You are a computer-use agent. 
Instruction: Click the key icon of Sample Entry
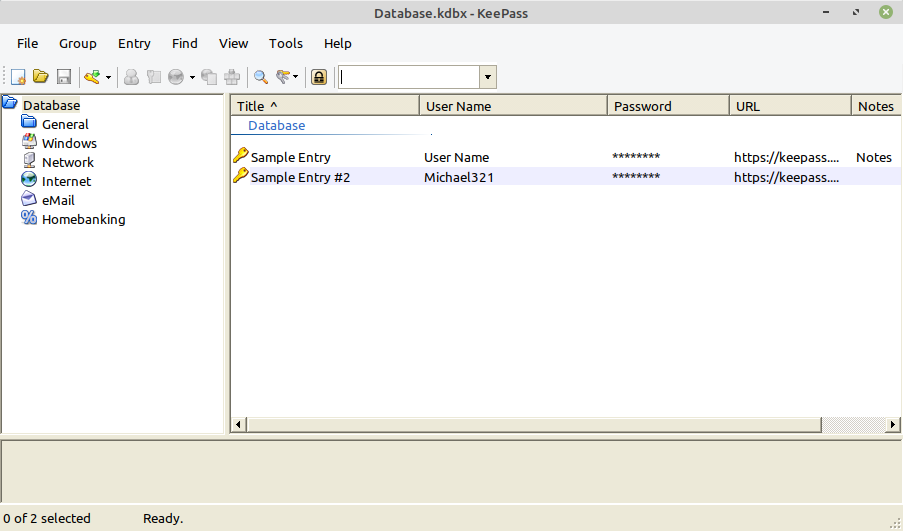coord(241,155)
